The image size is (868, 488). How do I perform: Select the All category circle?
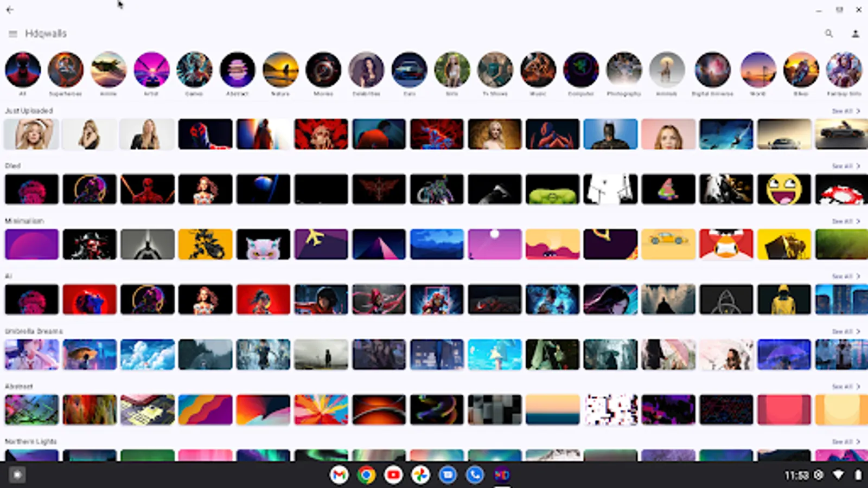[x=23, y=69]
